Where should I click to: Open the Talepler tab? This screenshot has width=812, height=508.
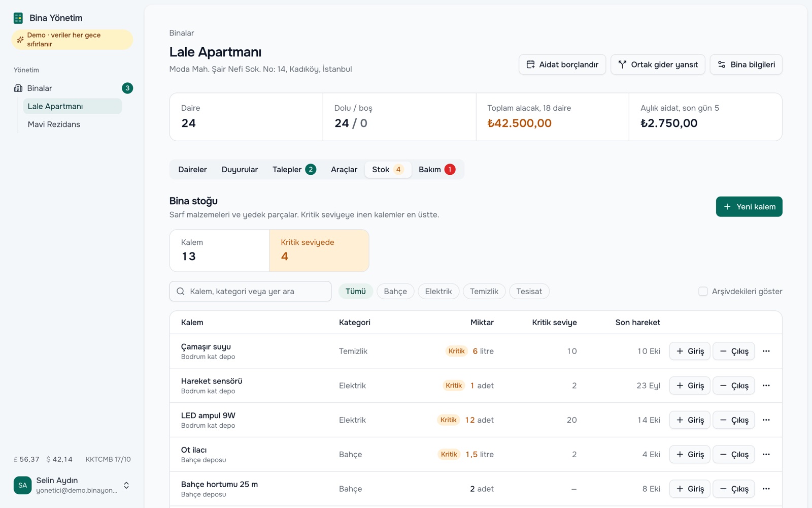(294, 170)
